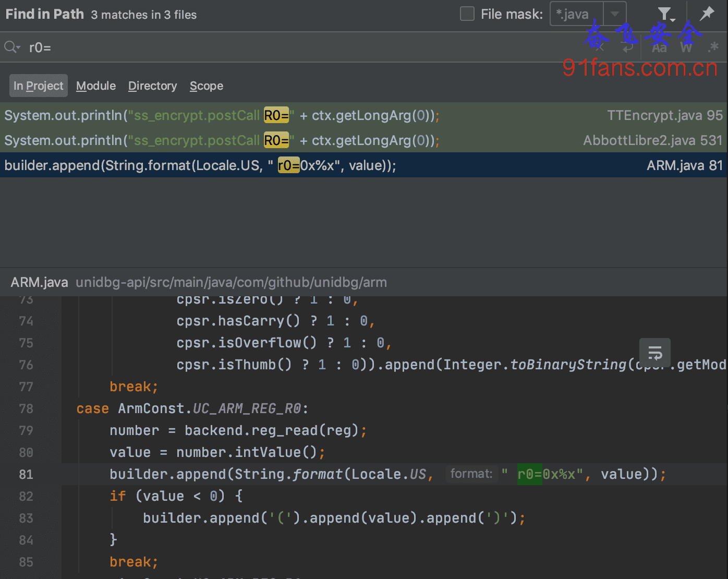
Task: Click the ARM.java file name in preview header
Action: click(39, 282)
